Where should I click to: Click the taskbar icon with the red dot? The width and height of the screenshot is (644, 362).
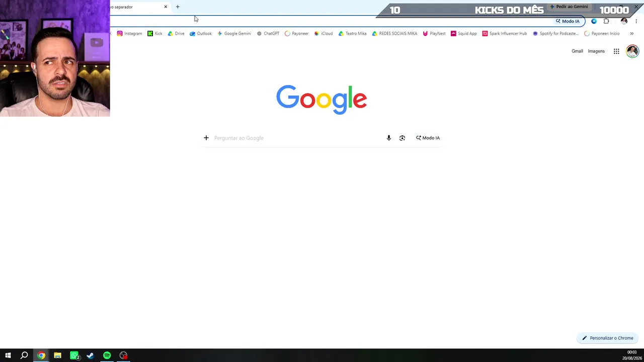pyautogui.click(x=124, y=355)
